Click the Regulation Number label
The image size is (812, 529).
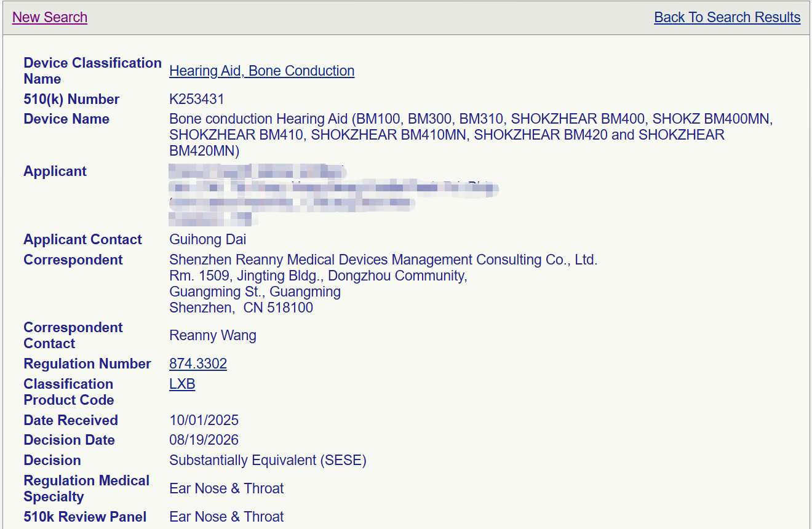pos(87,364)
